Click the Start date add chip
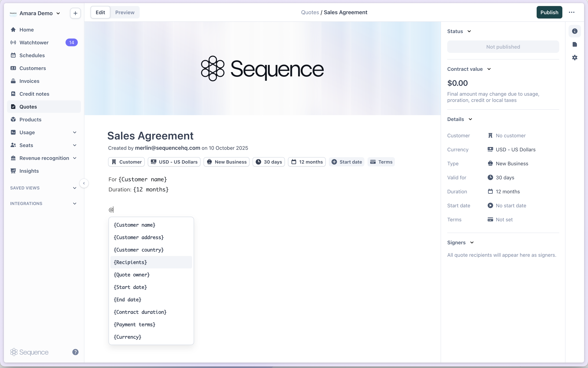588x368 pixels. [346, 162]
